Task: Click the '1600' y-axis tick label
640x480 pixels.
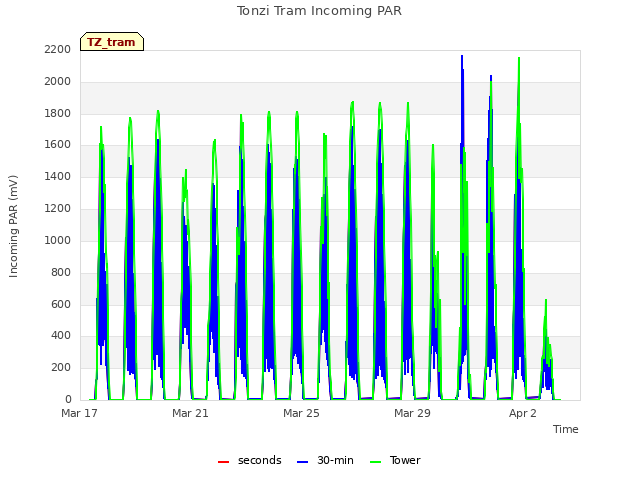Action: pos(58,145)
